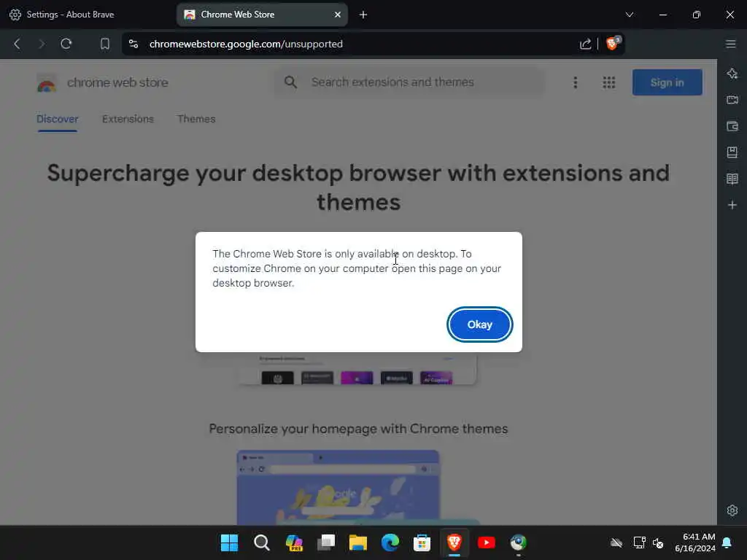Open Microsoft Store from the taskbar
Viewport: 747px width, 560px height.
pos(422,542)
